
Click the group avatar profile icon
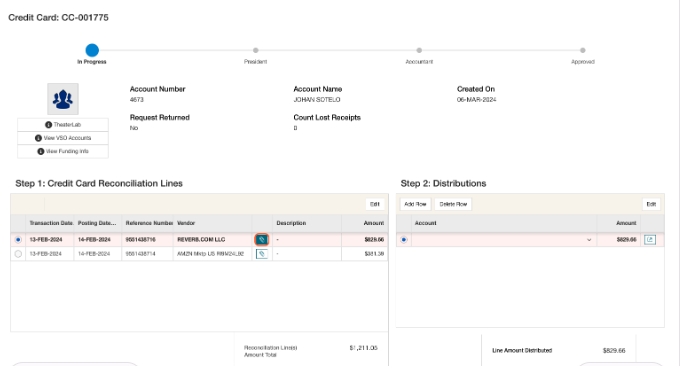pos(63,99)
